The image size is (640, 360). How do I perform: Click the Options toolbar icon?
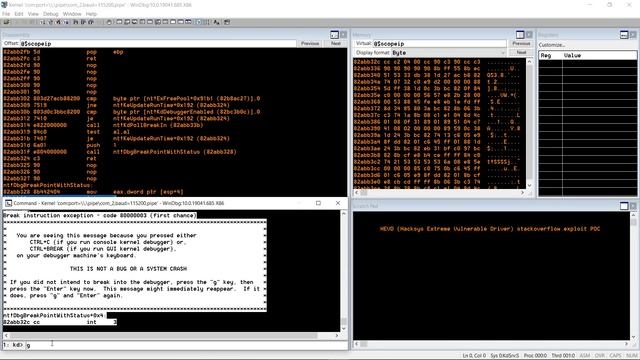(227, 22)
